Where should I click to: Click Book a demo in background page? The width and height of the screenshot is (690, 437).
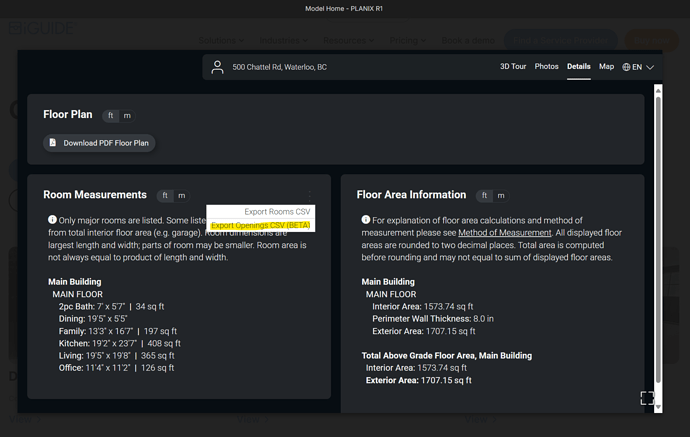pos(468,40)
